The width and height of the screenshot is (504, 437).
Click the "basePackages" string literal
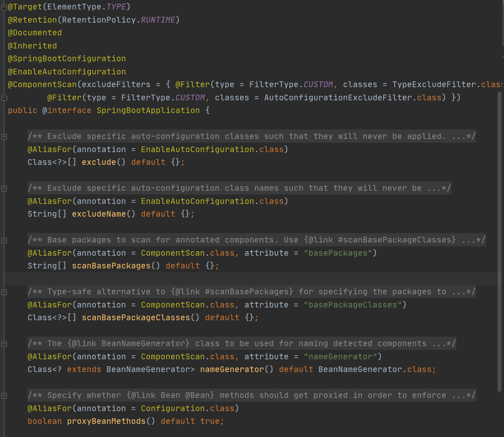pyautogui.click(x=338, y=253)
